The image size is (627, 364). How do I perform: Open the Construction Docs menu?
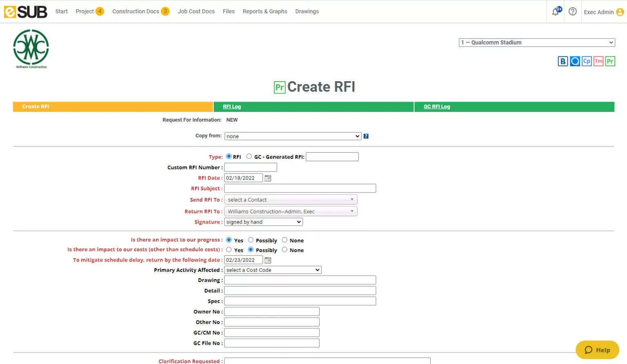(x=136, y=11)
